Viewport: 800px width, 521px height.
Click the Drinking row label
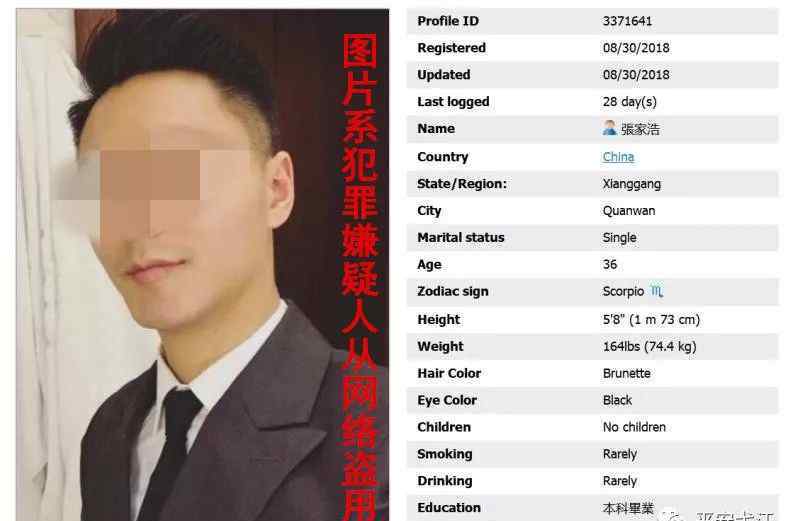(444, 481)
